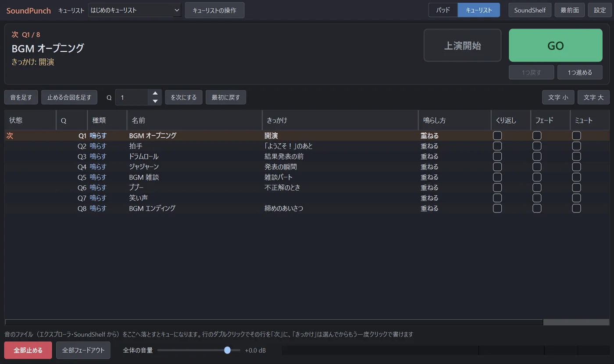Screen dimensions: 614x364
Task: Enable フェード for 拍手 row
Action: click(x=537, y=146)
